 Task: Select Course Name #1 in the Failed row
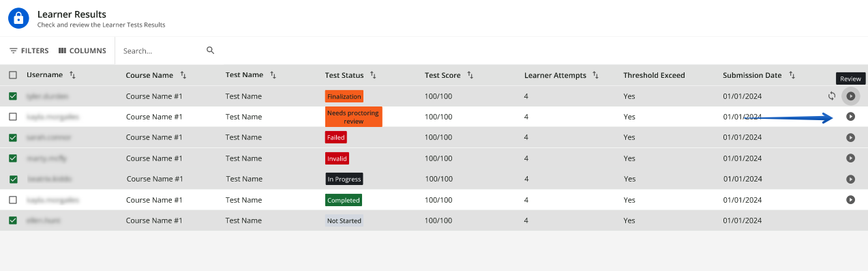[x=154, y=137]
